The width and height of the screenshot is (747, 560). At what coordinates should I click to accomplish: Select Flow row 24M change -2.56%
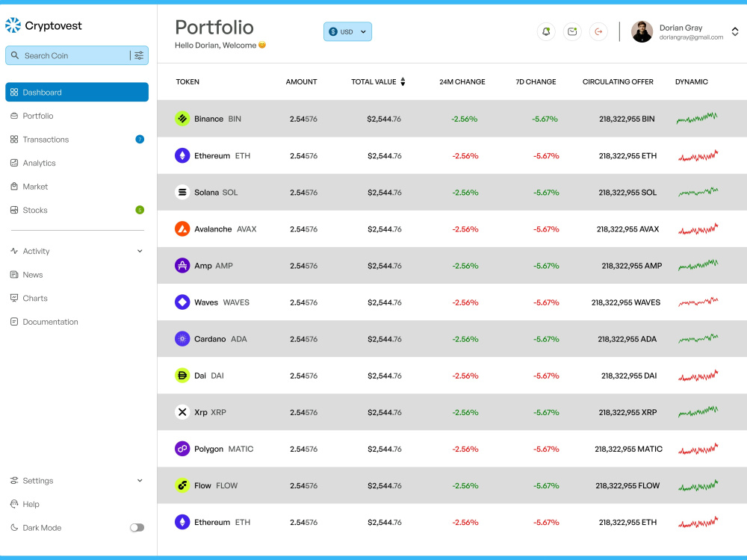pyautogui.click(x=465, y=486)
